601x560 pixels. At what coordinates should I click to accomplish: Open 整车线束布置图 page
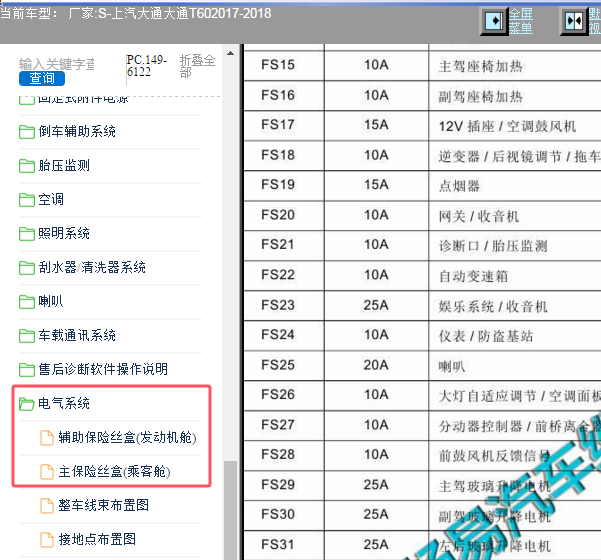103,505
